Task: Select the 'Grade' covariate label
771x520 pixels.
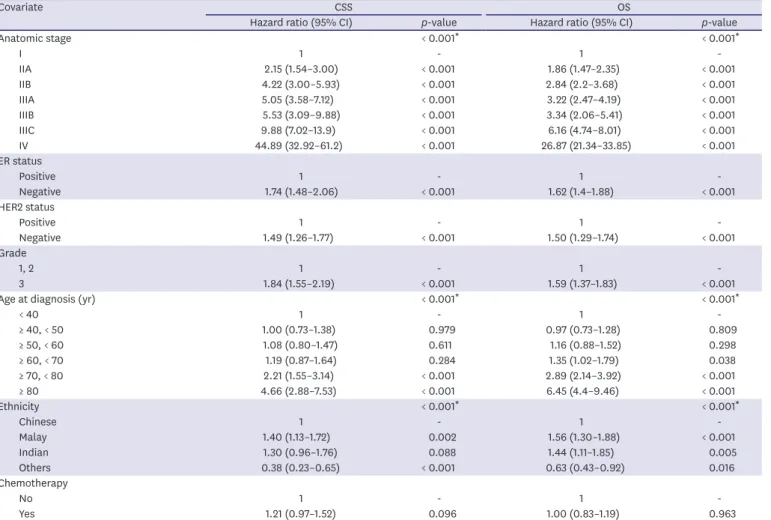Action: 13,253
